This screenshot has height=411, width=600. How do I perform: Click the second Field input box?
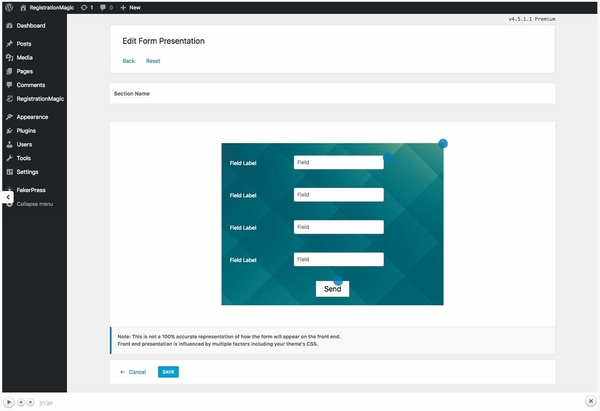point(339,195)
